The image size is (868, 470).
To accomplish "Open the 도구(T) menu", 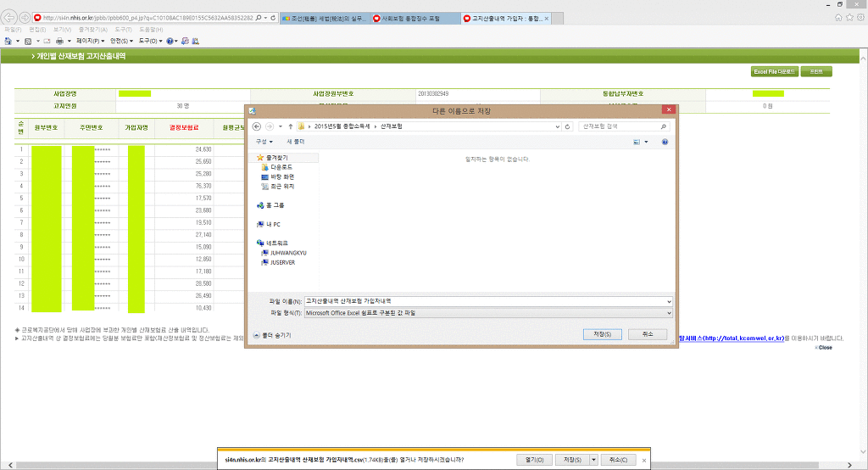I will click(x=124, y=30).
